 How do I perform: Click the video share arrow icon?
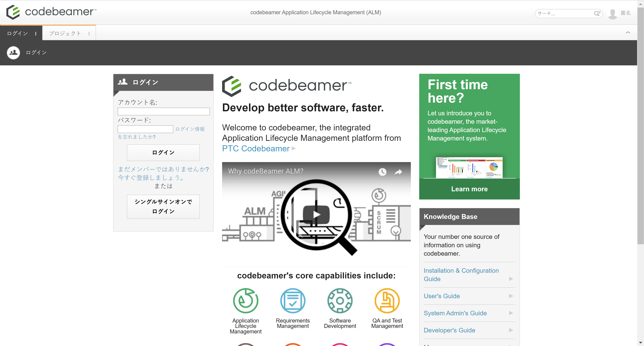(x=398, y=172)
